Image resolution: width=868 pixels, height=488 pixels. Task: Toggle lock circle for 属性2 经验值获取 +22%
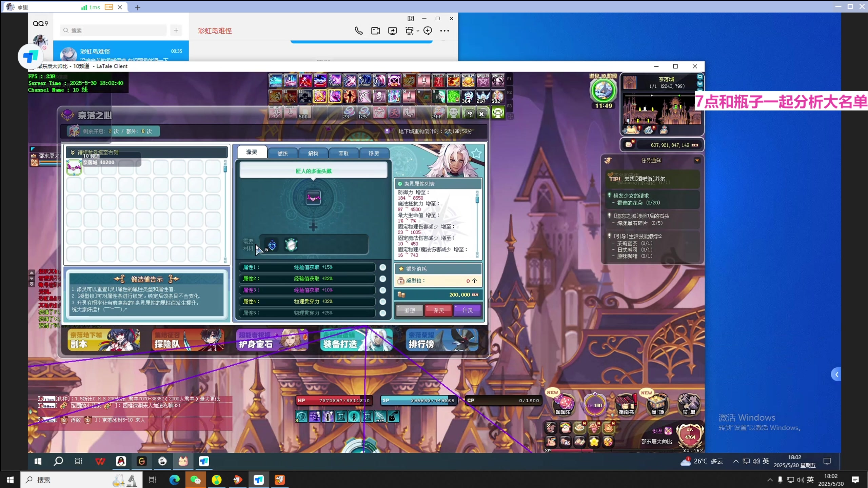tap(383, 279)
